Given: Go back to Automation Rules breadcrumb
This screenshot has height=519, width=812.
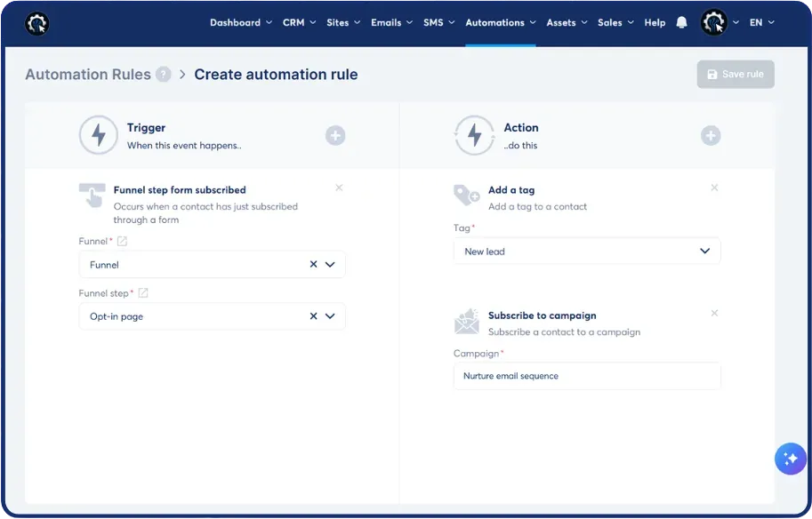Looking at the screenshot, I should pos(88,75).
